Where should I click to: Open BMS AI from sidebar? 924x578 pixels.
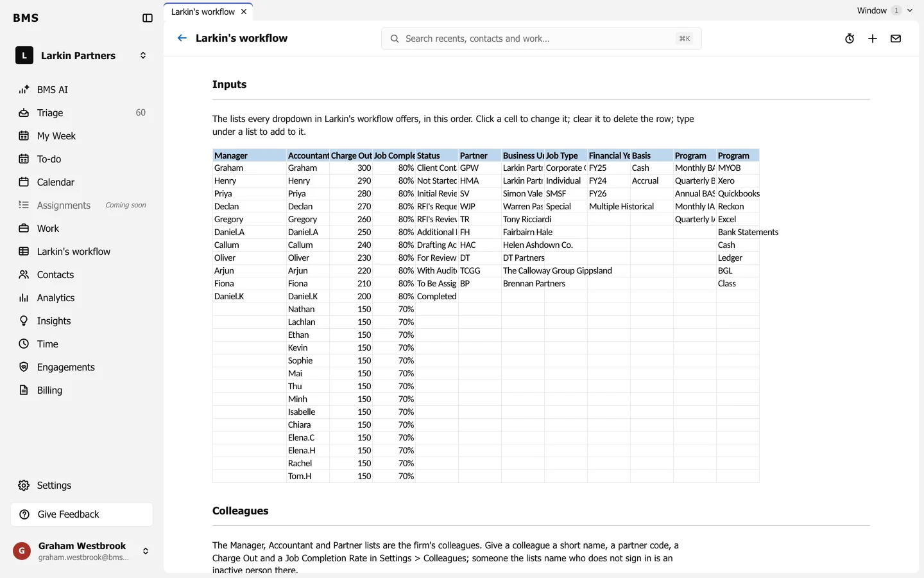pyautogui.click(x=81, y=90)
